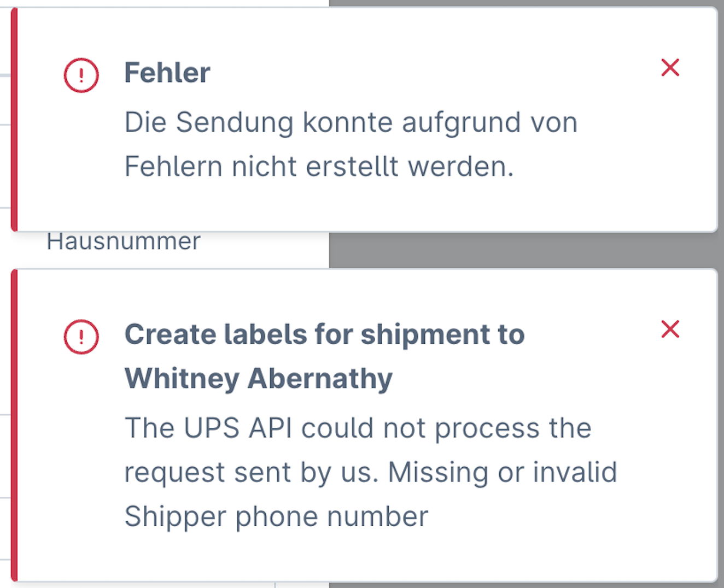Click the UPS API error description text
Screen dimensions: 724x588
coord(371,471)
